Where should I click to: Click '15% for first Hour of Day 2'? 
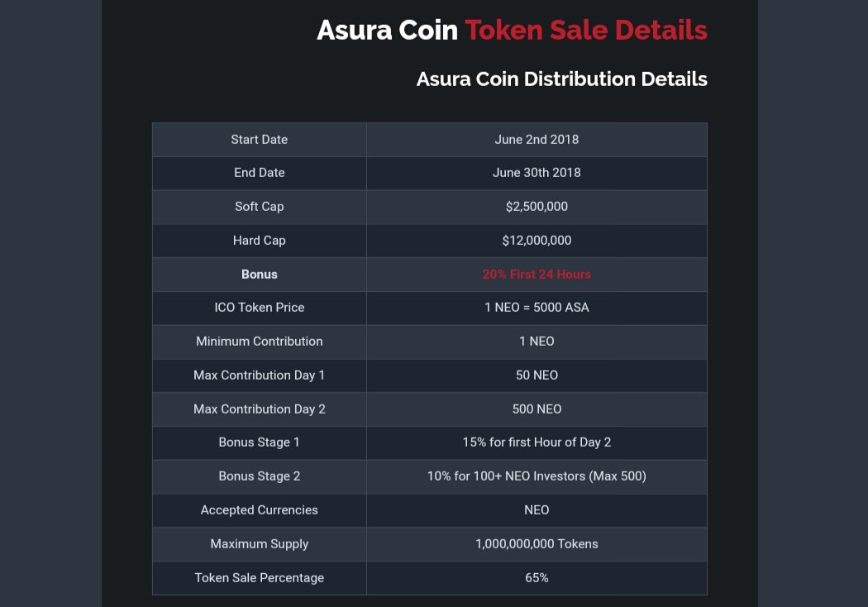pyautogui.click(x=537, y=442)
